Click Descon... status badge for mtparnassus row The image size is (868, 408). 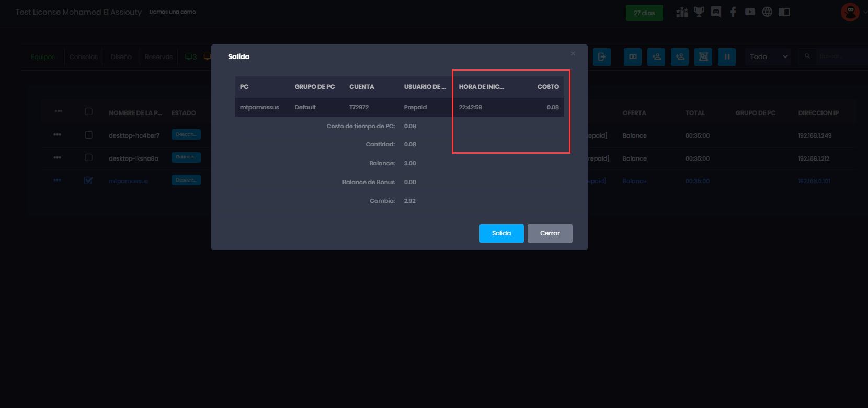186,180
